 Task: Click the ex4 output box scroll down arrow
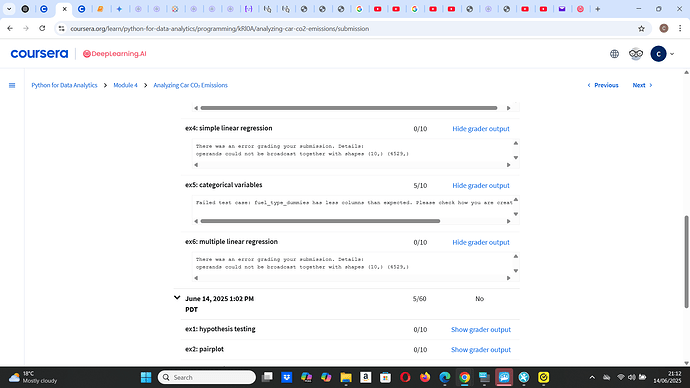click(516, 157)
